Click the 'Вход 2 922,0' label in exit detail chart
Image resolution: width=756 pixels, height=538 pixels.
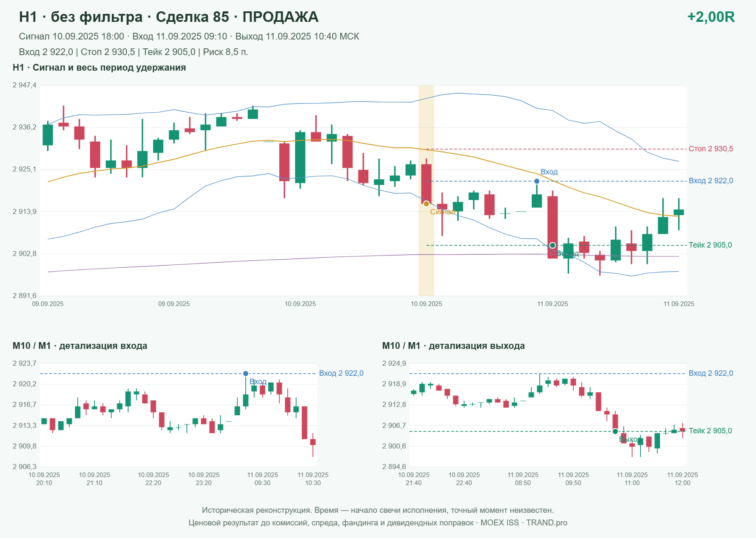711,373
